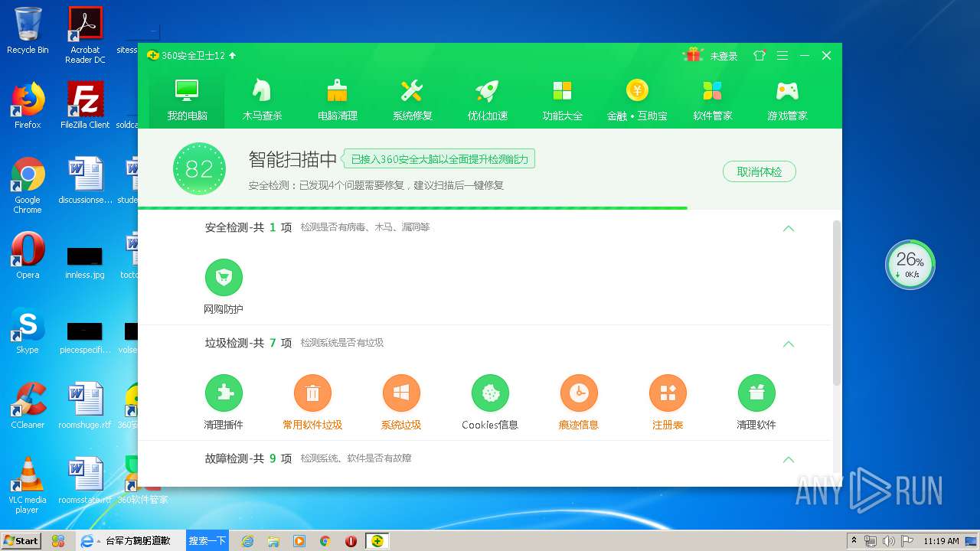980x551 pixels.
Task: Click the show desktop tray button
Action: tap(972, 541)
